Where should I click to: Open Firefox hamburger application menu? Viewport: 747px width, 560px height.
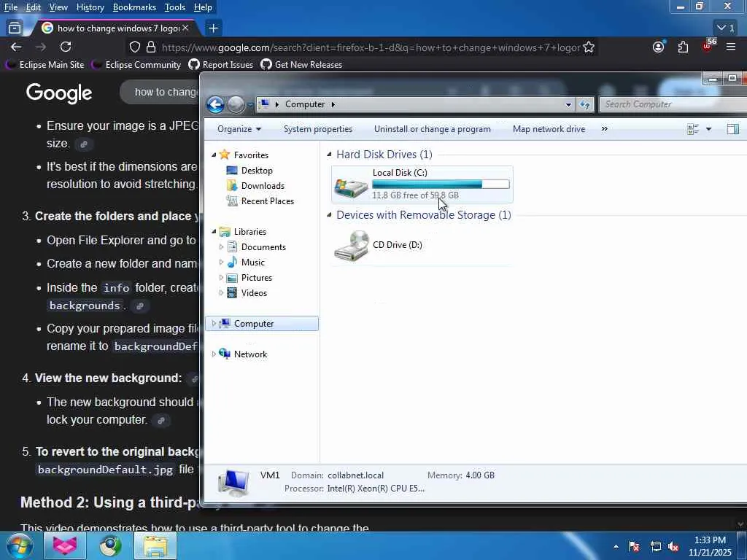click(731, 47)
